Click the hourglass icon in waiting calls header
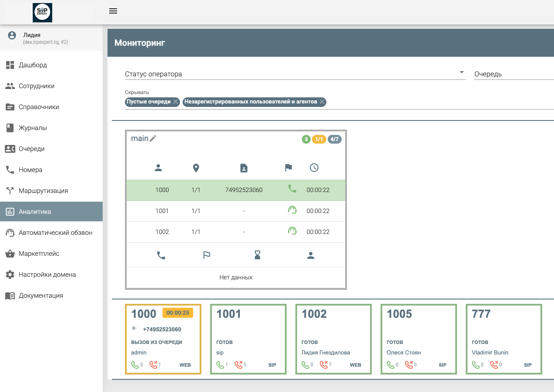Screen dimensions: 554x392 tap(258, 256)
